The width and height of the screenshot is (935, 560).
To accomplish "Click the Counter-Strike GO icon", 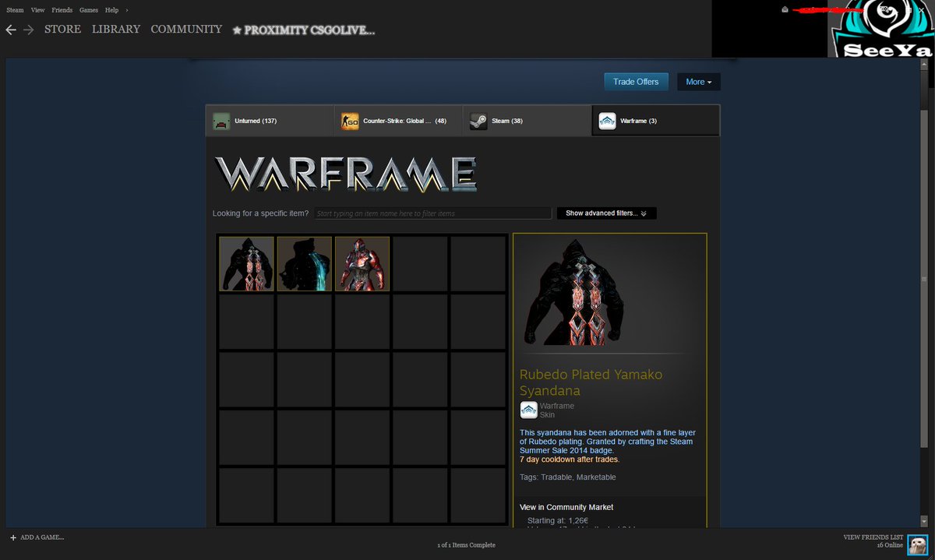I will point(350,122).
